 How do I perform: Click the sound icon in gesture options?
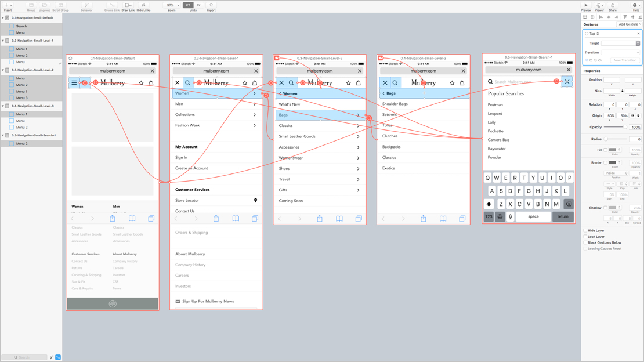(600, 60)
